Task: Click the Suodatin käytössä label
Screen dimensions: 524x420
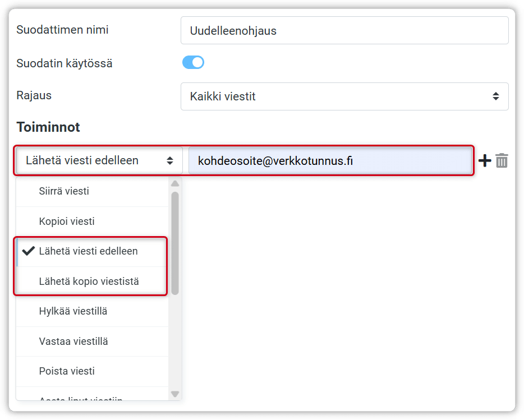Action: coord(65,63)
